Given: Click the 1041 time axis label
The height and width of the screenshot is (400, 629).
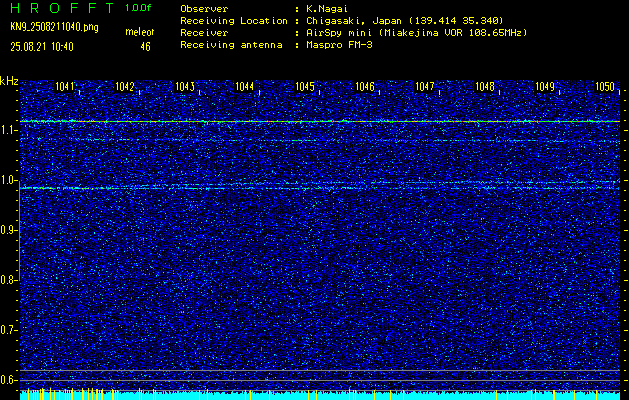Looking at the screenshot, I should tap(65, 86).
